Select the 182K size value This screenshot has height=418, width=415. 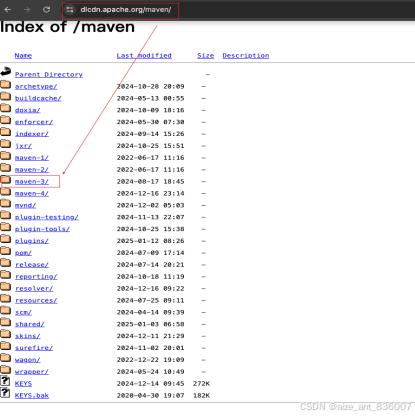[x=201, y=396]
